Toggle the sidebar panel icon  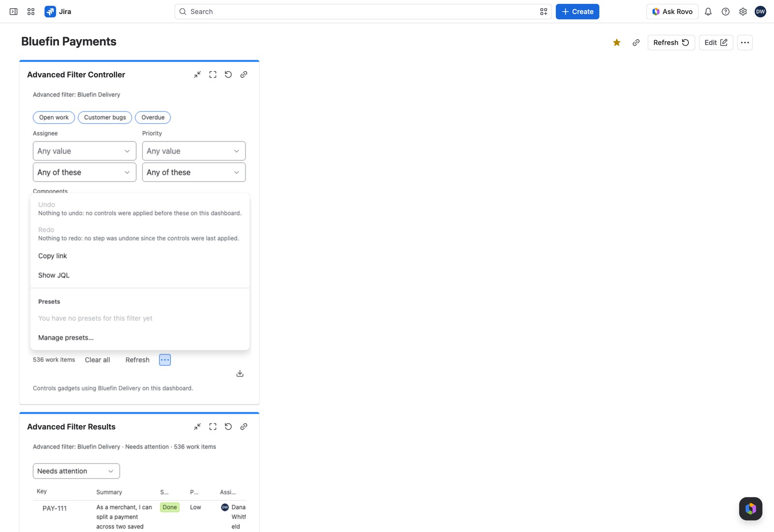coord(14,12)
